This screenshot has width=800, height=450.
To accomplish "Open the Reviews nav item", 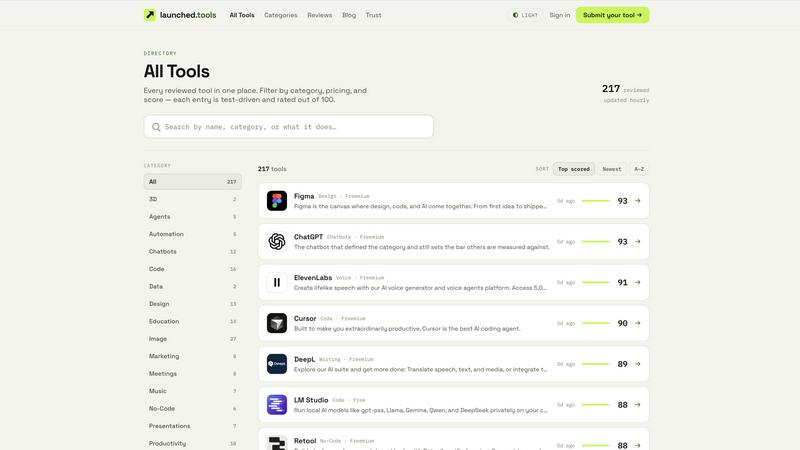I will pyautogui.click(x=319, y=15).
